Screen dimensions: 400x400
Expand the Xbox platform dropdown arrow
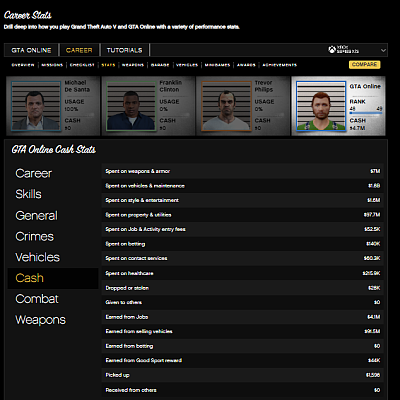pos(383,50)
